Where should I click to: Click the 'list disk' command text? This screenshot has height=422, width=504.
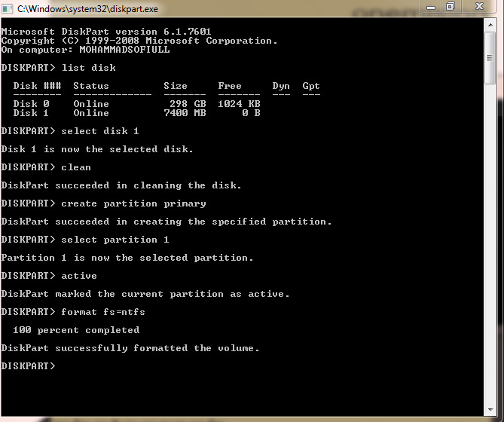(88, 68)
